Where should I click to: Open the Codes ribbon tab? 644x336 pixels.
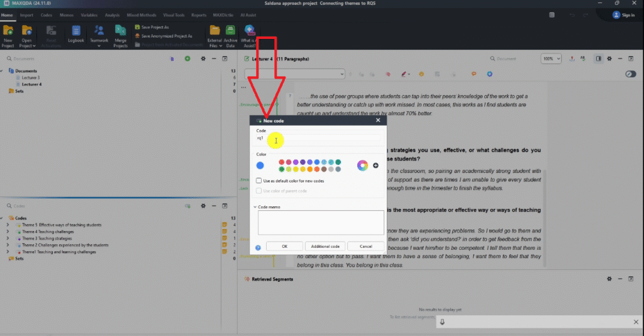46,14
